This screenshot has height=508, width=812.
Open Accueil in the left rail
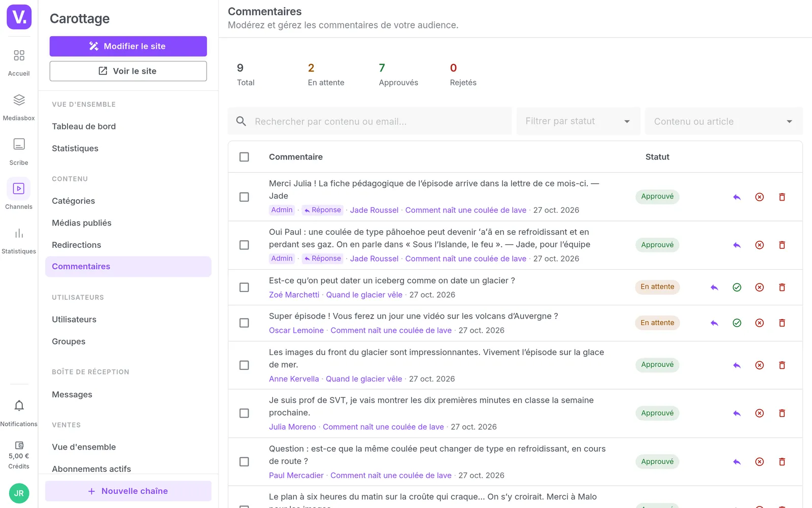[19, 62]
